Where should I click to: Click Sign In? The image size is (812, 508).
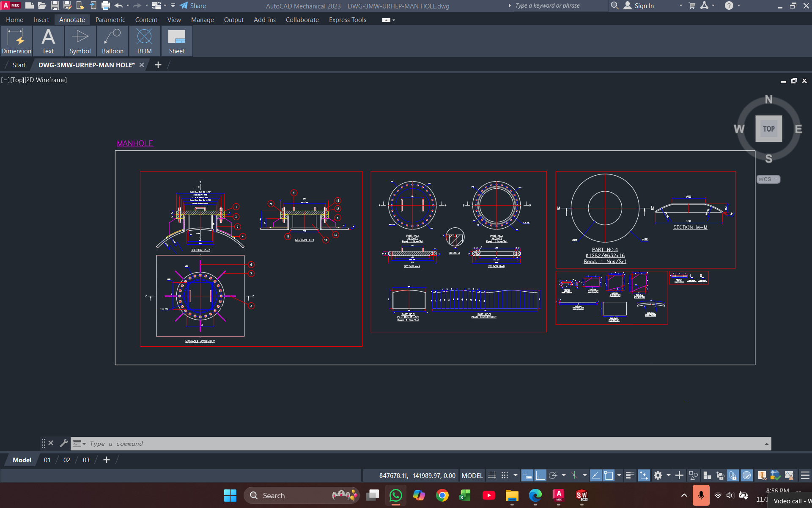[x=643, y=6]
